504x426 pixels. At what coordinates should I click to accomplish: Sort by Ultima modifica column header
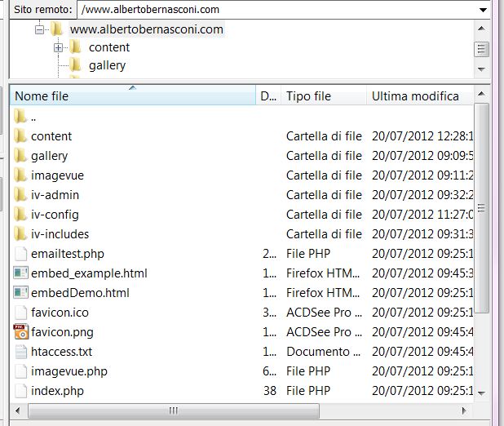coord(419,95)
